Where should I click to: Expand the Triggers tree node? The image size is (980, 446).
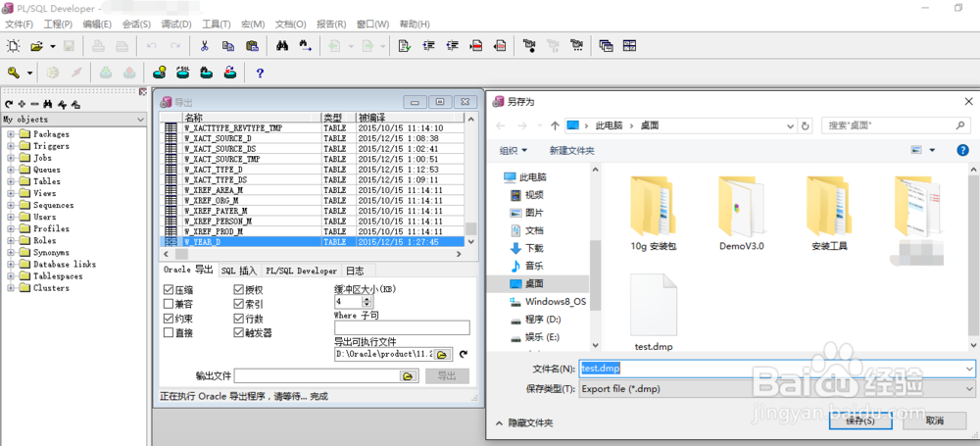click(11, 146)
